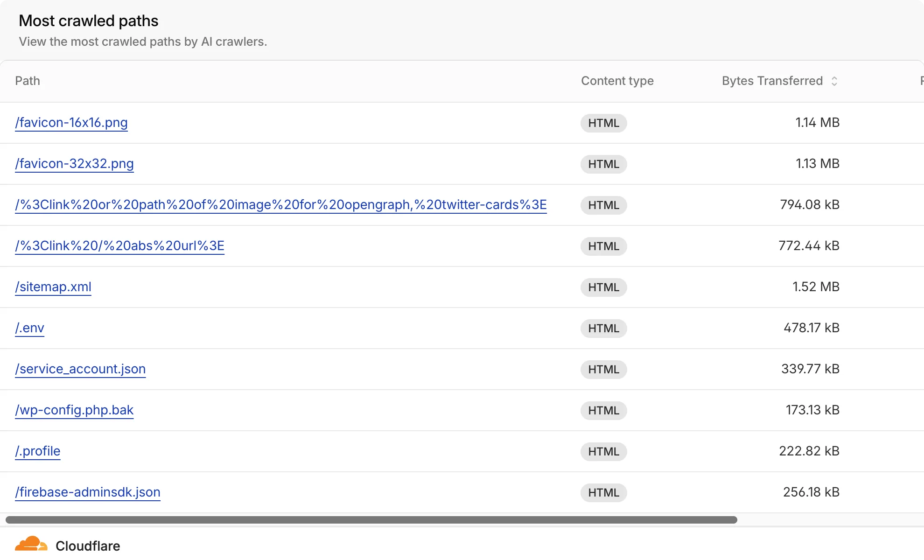Click the Cloudflare cloud logo
The image size is (924, 560).
[x=31, y=544]
